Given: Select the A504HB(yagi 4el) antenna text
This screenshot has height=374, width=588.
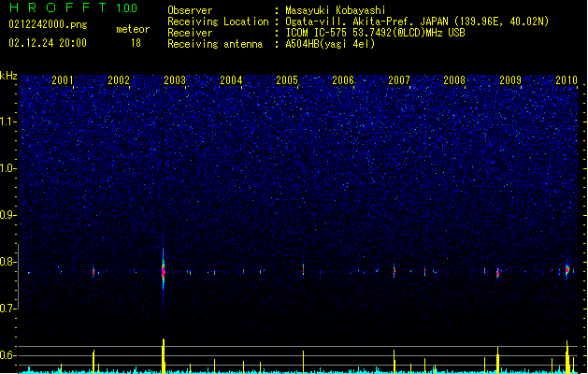Looking at the screenshot, I should click(330, 44).
